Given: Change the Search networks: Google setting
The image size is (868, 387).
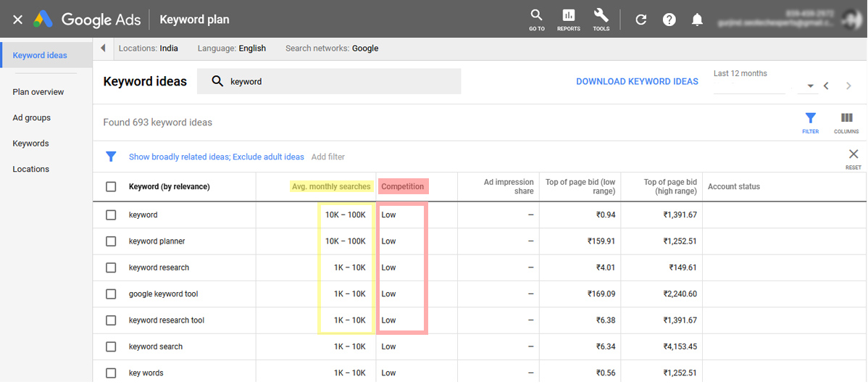Looking at the screenshot, I should click(332, 48).
